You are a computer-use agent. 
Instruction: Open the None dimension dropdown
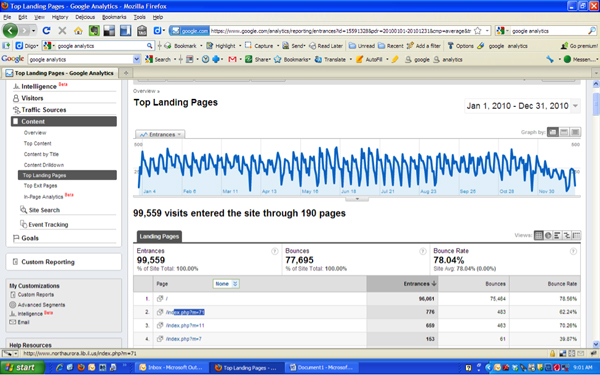pos(226,284)
